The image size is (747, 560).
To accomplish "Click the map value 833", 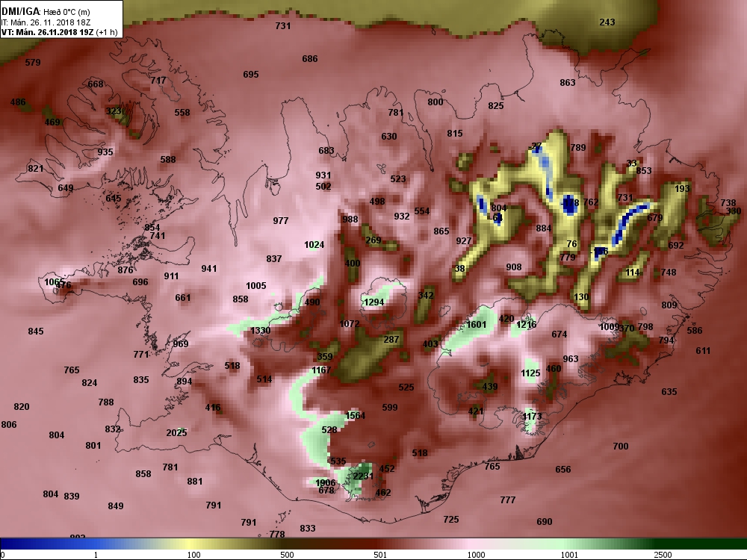I will [308, 528].
